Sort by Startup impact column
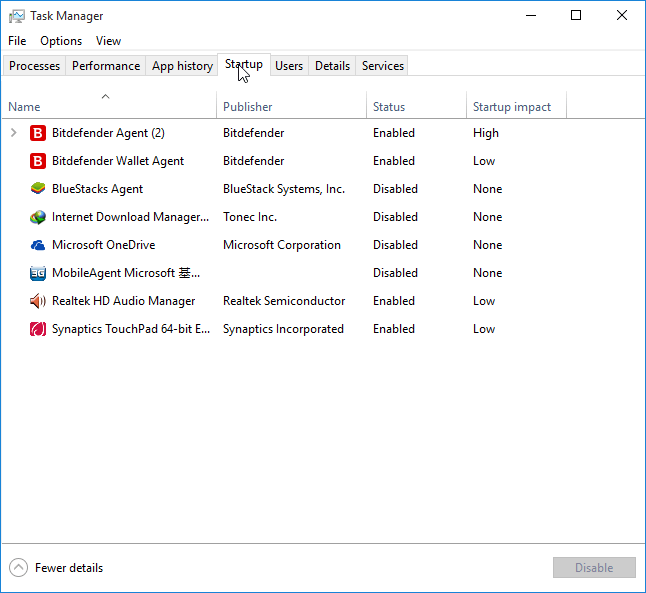Viewport: 646px width, 593px height. 512,107
